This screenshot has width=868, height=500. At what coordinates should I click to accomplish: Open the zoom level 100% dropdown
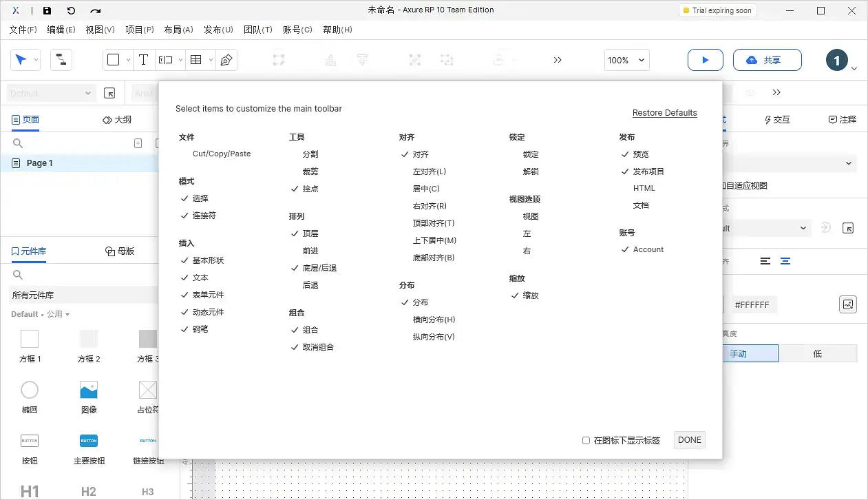coord(626,60)
